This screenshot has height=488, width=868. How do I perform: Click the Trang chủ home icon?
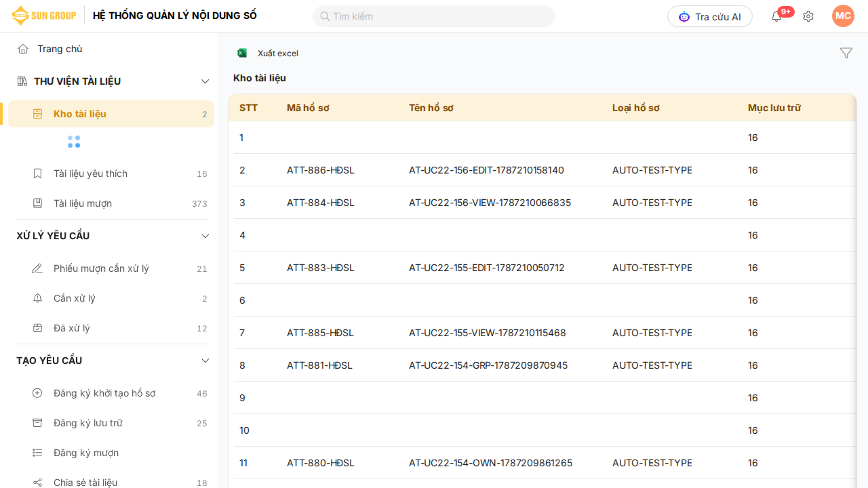coord(23,49)
